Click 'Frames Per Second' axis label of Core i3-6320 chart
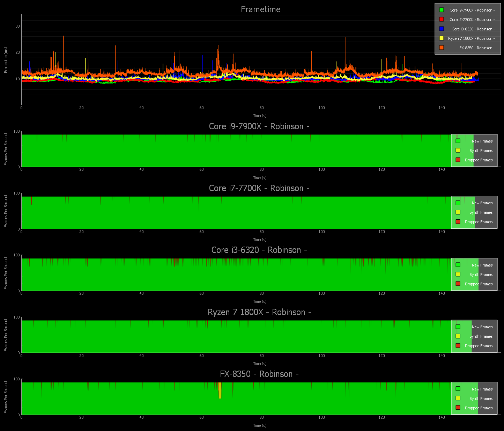Screen dimensions: 504x431 click(x=6, y=273)
